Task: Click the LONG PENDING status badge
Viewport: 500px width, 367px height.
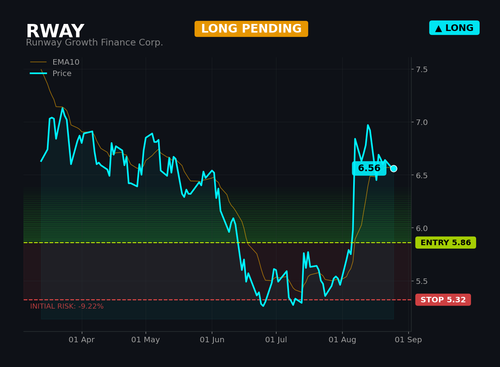Action: 251,29
